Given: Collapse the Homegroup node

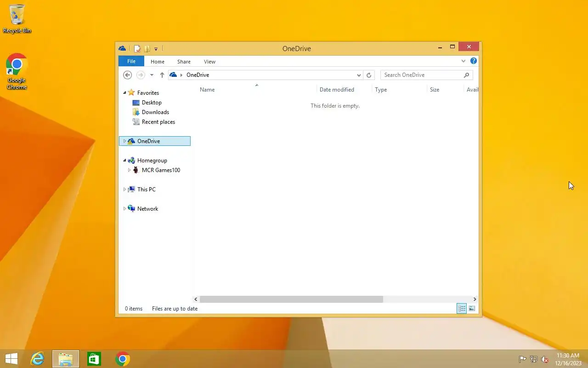Looking at the screenshot, I should coord(124,161).
